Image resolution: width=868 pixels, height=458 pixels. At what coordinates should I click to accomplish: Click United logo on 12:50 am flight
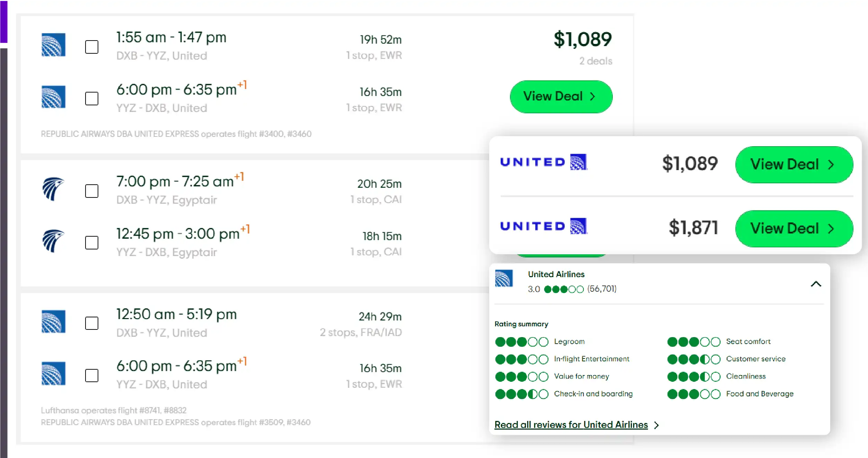[53, 322]
